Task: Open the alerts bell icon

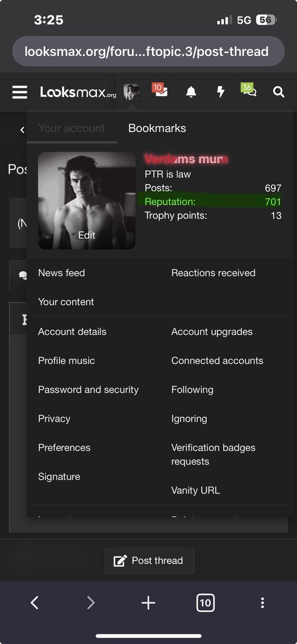Action: [191, 92]
